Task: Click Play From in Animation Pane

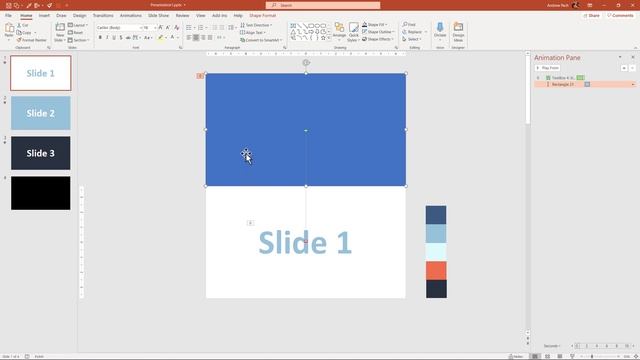Action: coord(547,68)
